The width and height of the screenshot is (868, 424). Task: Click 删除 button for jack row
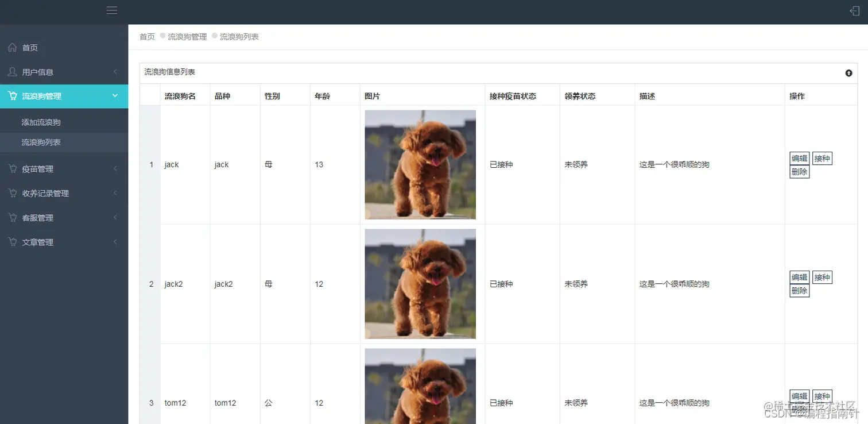[799, 171]
